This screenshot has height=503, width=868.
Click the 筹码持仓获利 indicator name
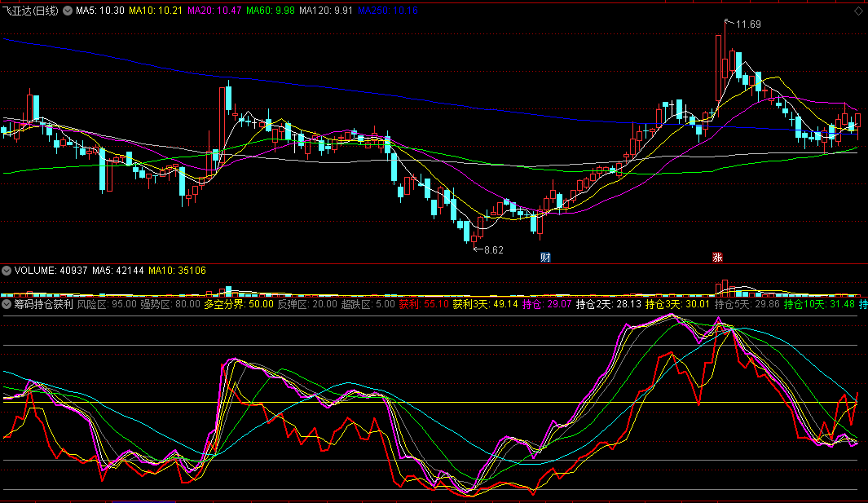43,304
